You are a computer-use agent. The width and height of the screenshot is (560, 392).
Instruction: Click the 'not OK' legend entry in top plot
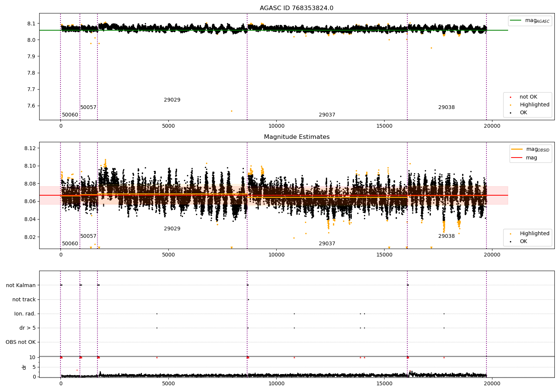pyautogui.click(x=528, y=97)
